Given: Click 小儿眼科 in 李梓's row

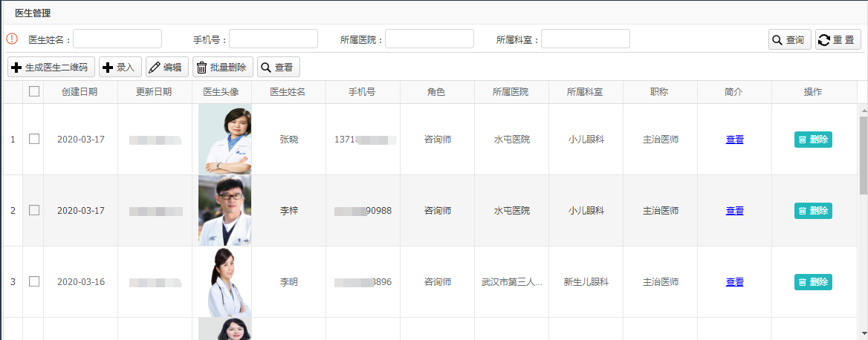Looking at the screenshot, I should click(x=586, y=211).
